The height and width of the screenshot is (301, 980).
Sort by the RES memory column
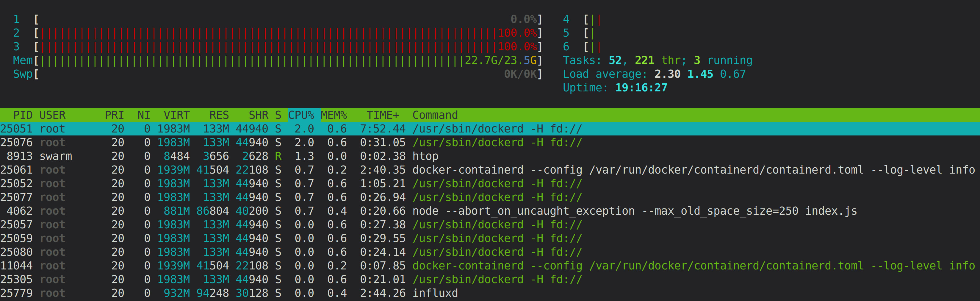pos(218,115)
